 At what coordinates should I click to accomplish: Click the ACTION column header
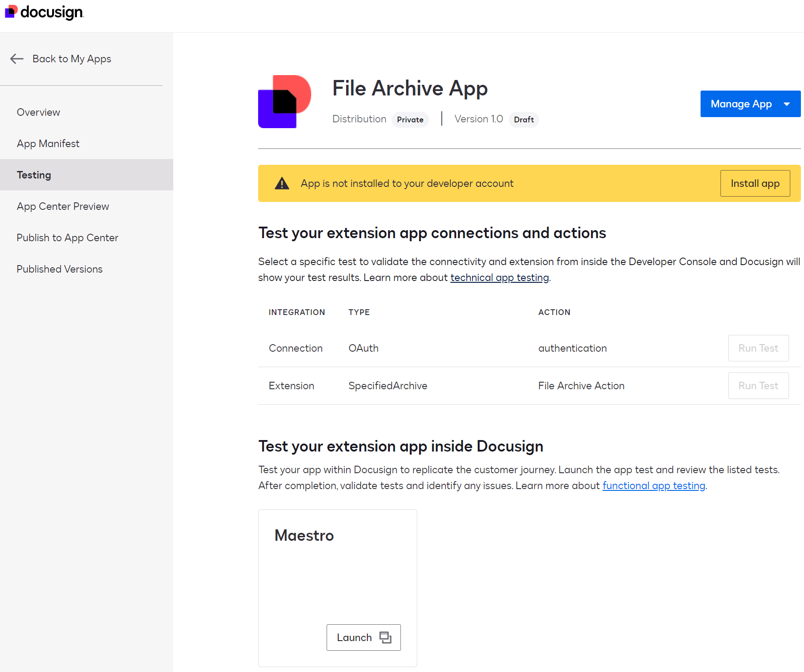click(554, 312)
